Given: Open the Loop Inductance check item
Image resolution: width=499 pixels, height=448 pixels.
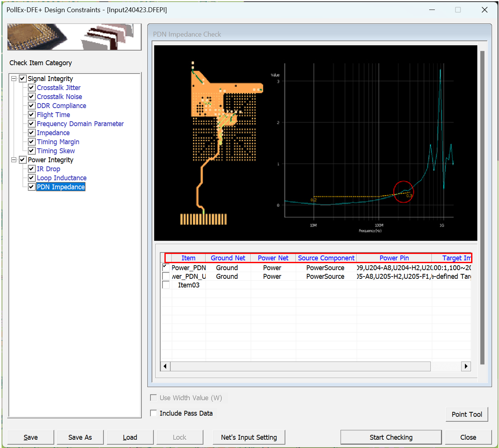Looking at the screenshot, I should (61, 178).
